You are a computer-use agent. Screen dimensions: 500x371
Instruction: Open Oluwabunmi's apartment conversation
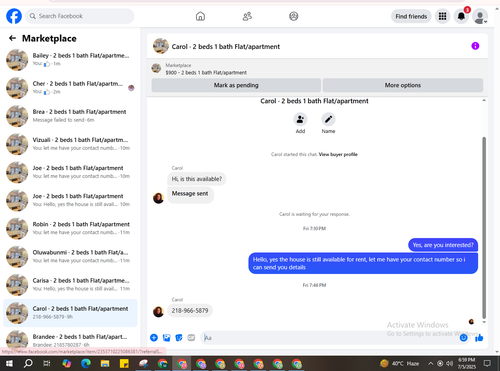[70, 256]
